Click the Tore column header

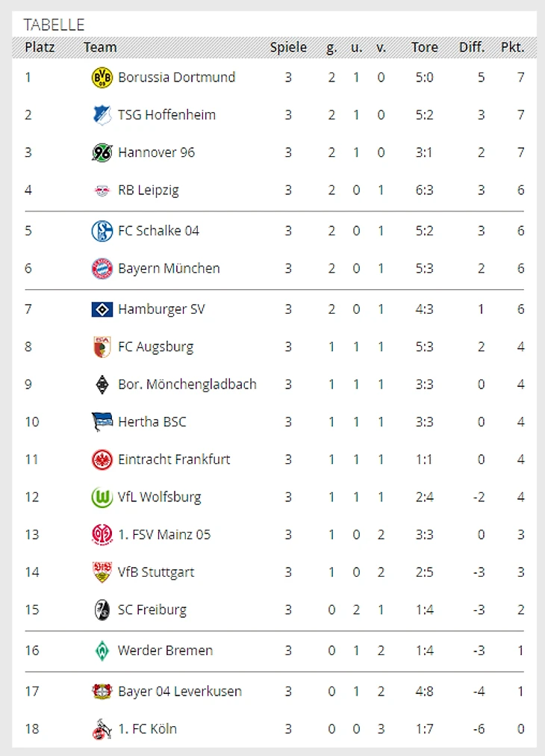[424, 47]
